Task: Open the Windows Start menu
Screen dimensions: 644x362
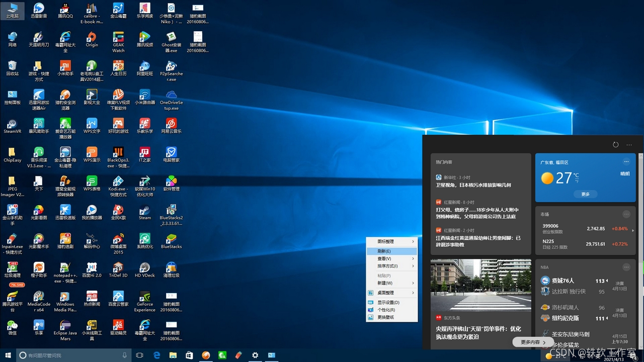Action: point(8,355)
